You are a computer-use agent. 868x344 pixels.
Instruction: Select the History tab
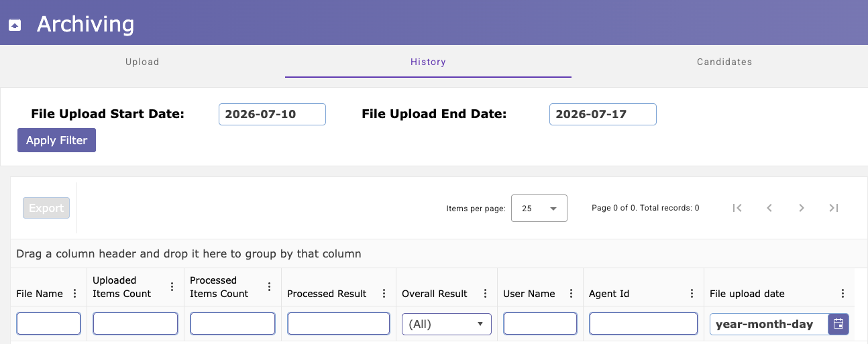[428, 62]
